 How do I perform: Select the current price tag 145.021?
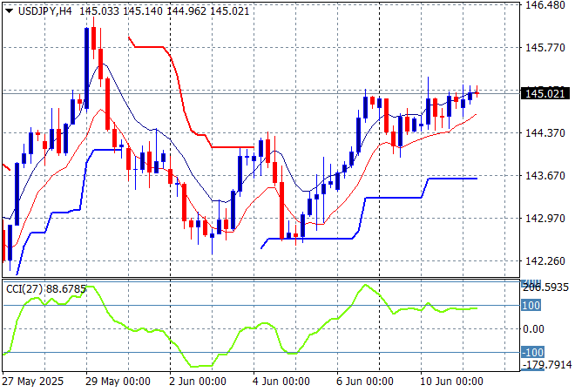[545, 92]
